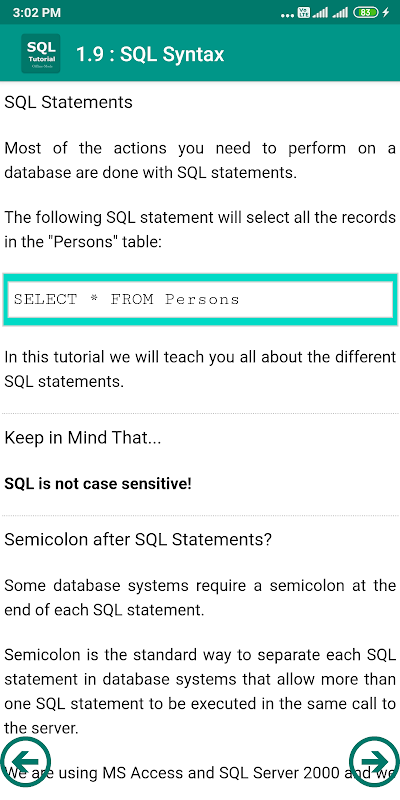Tap the three dots in status bar
Viewport: 400px width, 800px height.
pos(287,15)
